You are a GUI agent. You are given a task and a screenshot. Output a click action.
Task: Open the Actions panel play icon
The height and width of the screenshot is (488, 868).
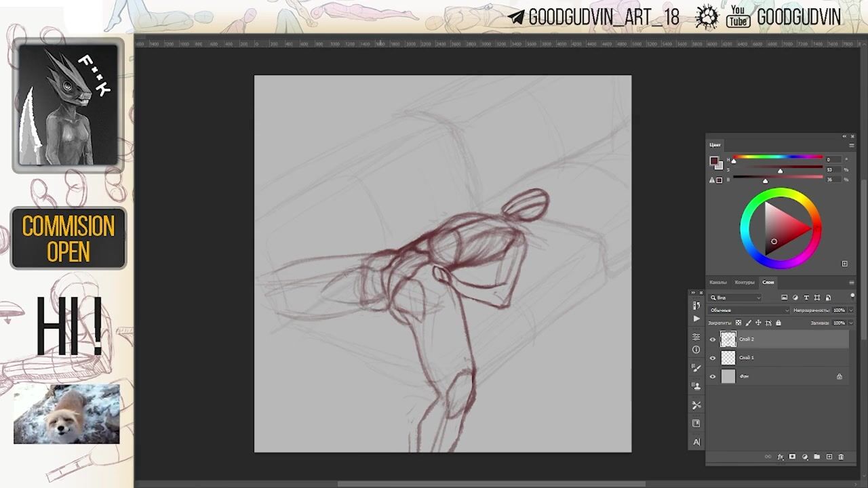[696, 319]
